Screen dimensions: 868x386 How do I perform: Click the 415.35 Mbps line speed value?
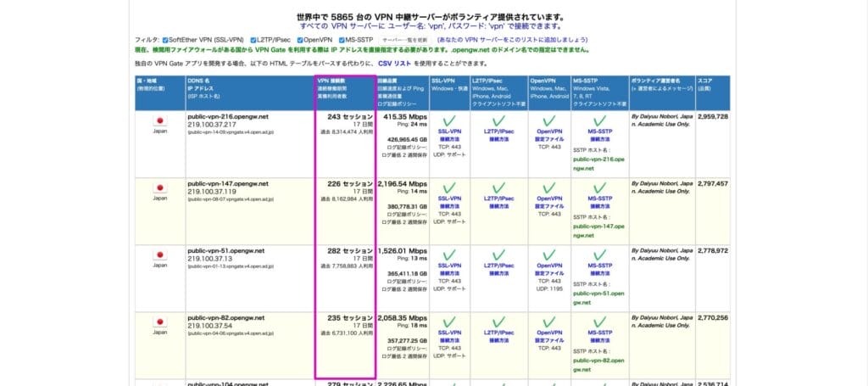coord(405,117)
